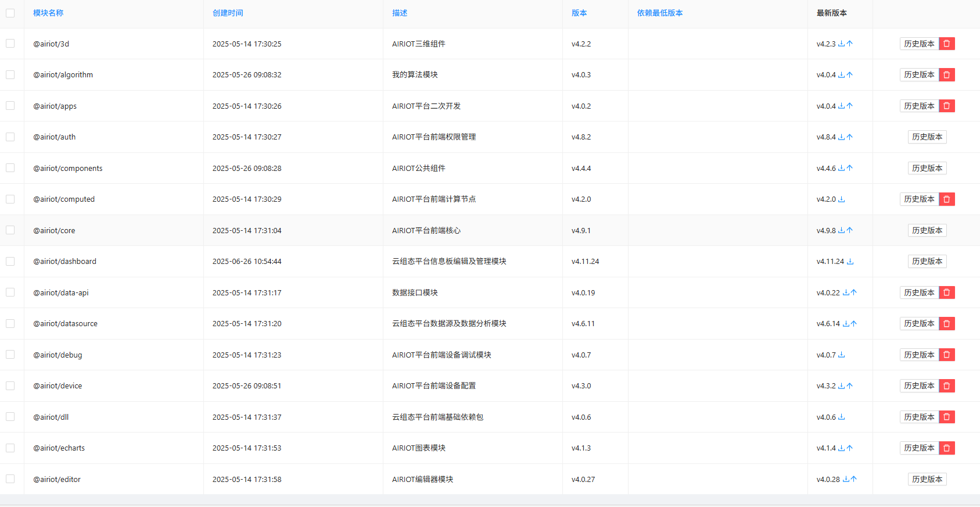Sort by 版本 column header
This screenshot has height=507, width=980.
(579, 13)
